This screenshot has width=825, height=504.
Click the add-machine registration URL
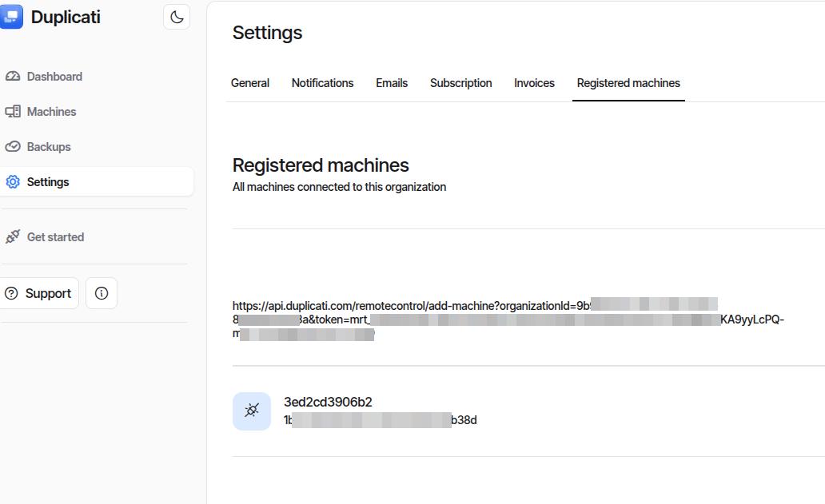click(x=508, y=319)
